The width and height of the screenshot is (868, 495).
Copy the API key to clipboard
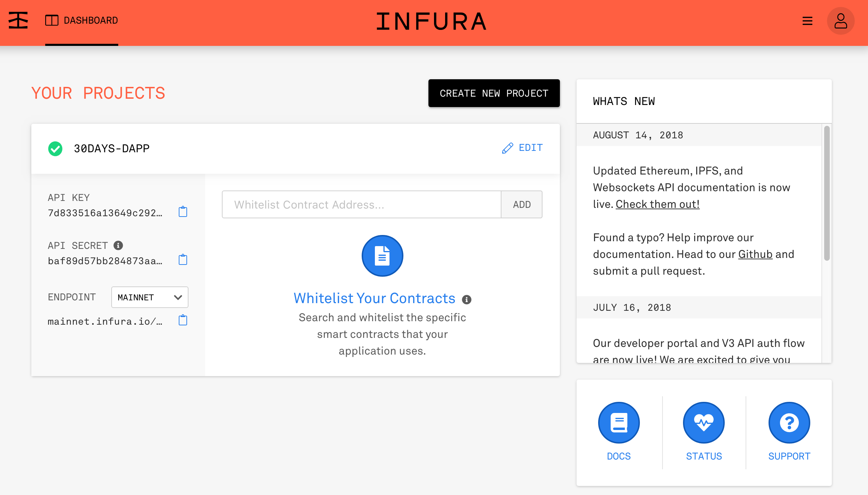coord(183,212)
